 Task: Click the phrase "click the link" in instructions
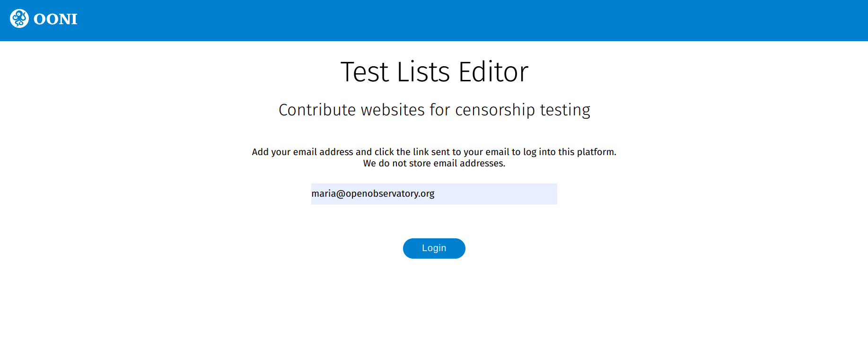point(402,152)
